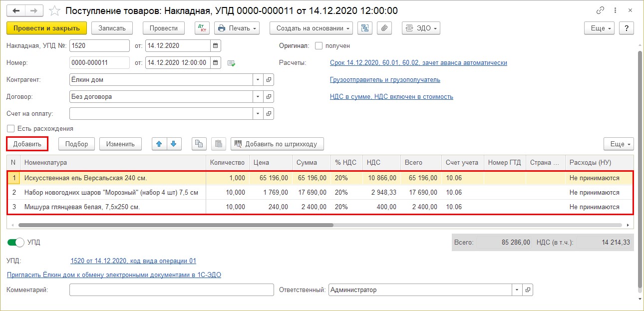Screen dimensions: 644x311
Task: Expand the Договор dropdown list
Action: click(258, 96)
